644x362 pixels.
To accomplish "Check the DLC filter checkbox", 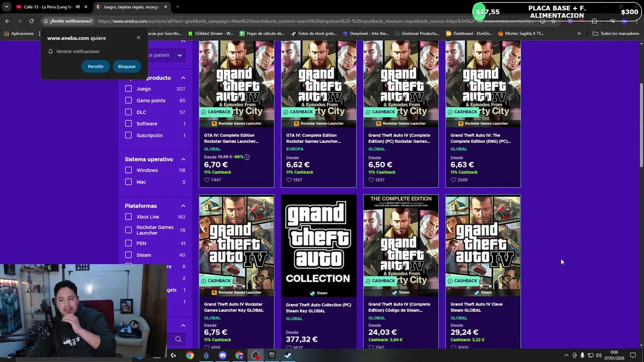I will tap(128, 112).
